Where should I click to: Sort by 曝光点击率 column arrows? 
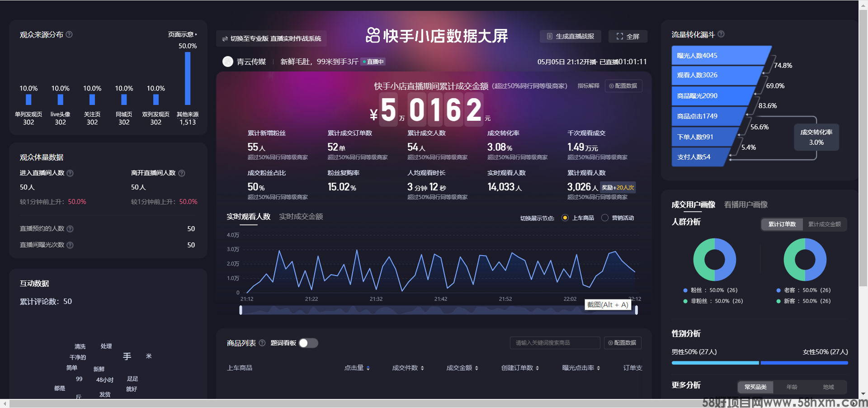click(x=598, y=368)
